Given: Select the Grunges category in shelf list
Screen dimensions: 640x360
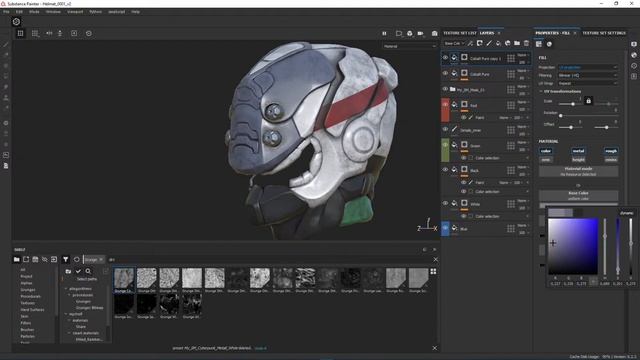Looking at the screenshot, I should [28, 290].
